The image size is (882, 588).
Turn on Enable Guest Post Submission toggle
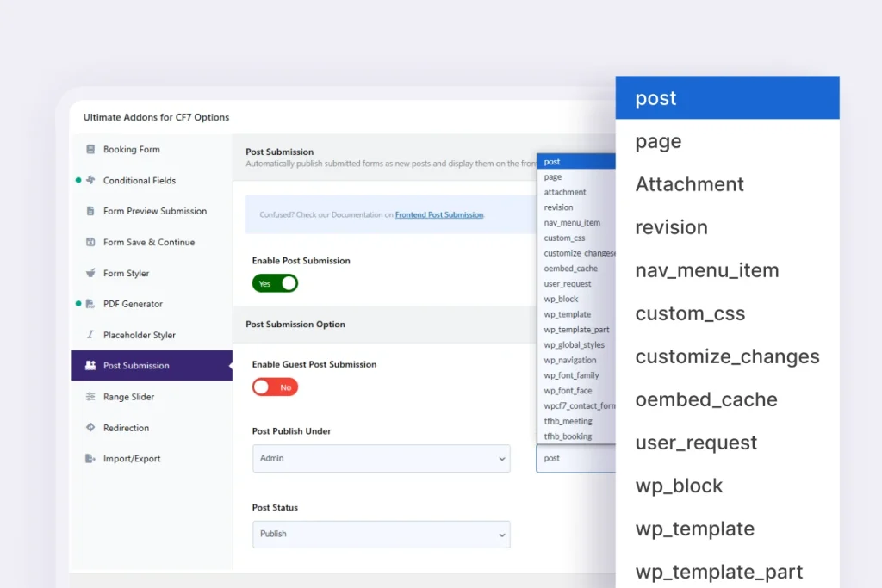[275, 387]
